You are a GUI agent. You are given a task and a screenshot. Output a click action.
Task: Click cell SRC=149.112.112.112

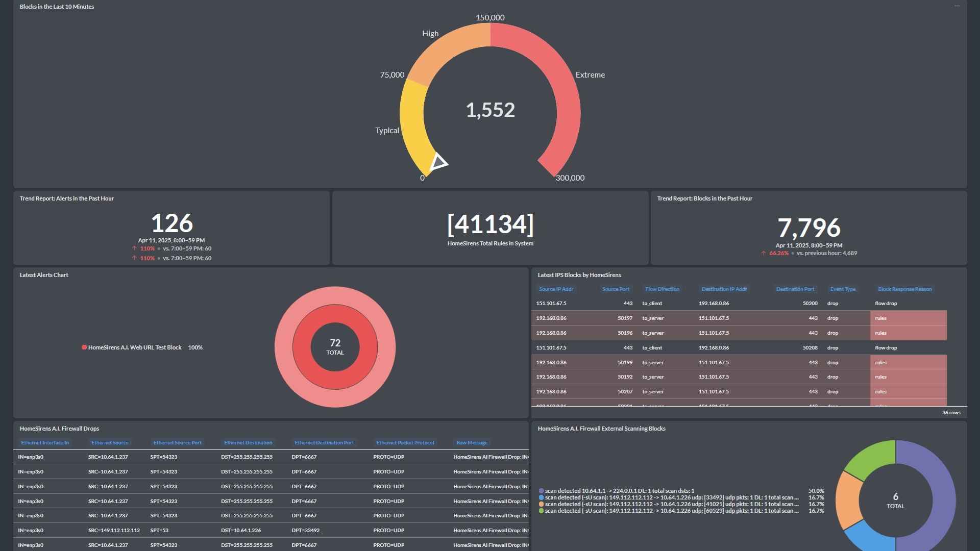(114, 531)
